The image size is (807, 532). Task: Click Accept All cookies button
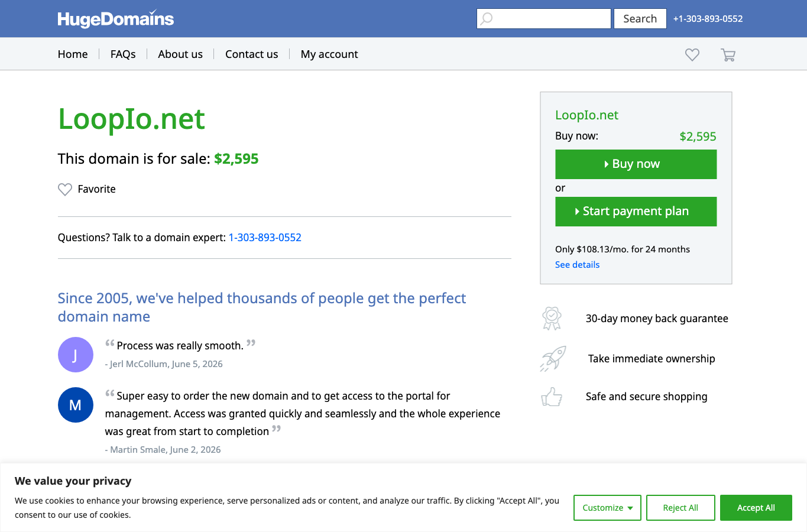tap(756, 508)
